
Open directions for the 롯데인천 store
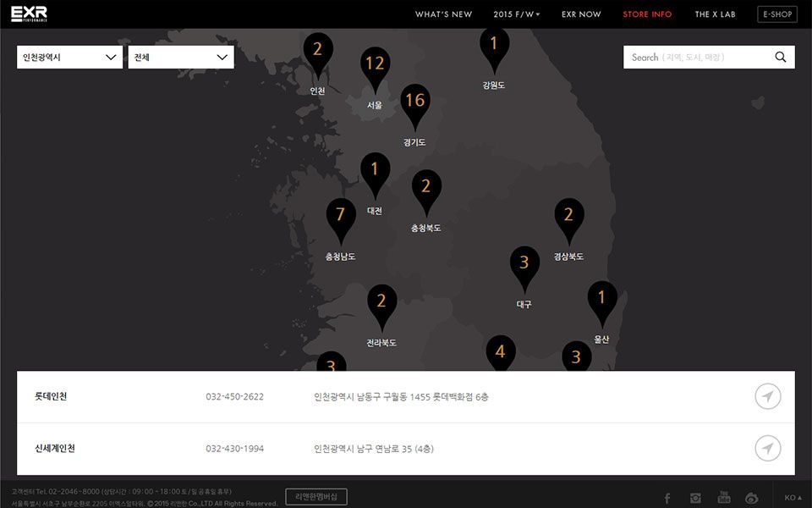point(767,396)
